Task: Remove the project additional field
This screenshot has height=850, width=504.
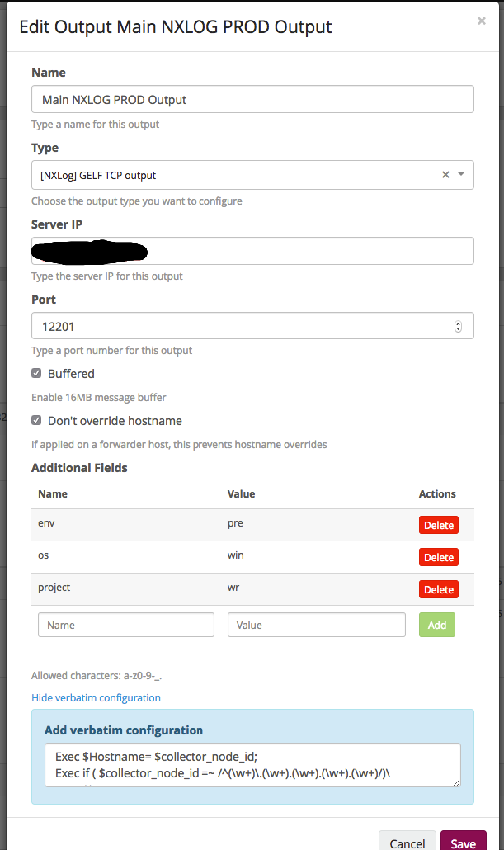Action: pyautogui.click(x=438, y=589)
